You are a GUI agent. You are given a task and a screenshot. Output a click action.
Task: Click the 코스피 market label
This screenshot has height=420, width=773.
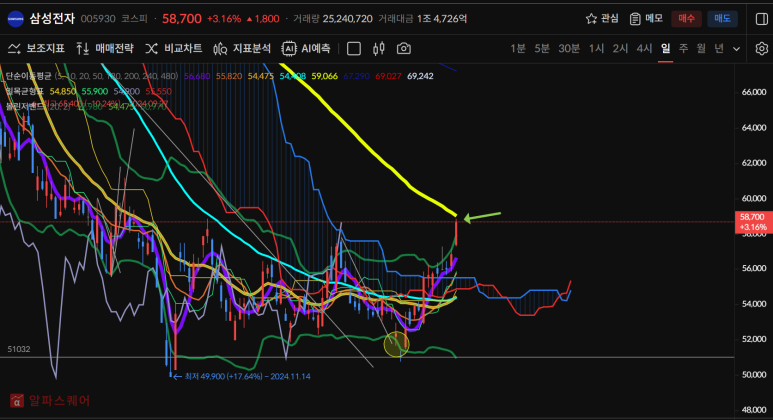[x=134, y=19]
